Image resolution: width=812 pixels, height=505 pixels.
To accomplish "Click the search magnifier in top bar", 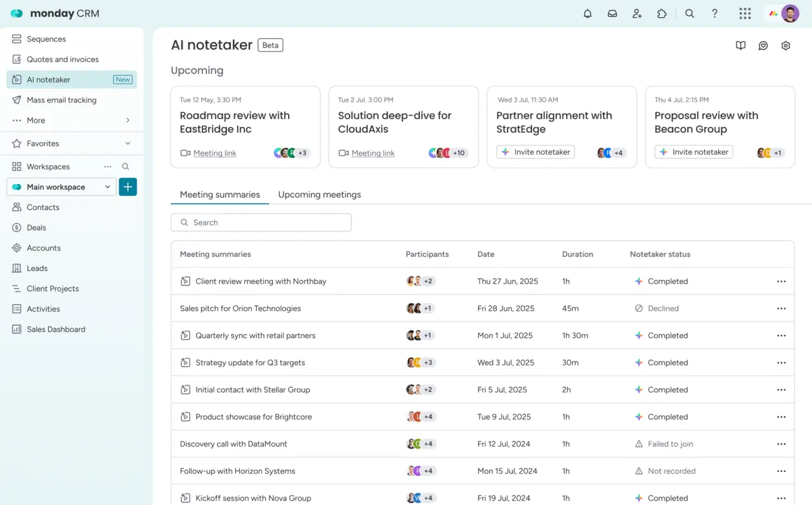I will (x=690, y=13).
